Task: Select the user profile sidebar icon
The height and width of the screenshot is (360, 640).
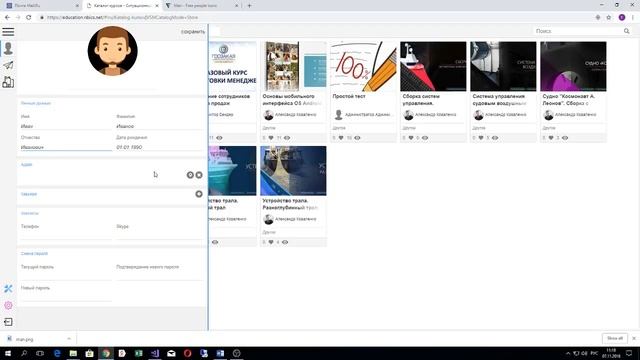Action: coord(8,48)
